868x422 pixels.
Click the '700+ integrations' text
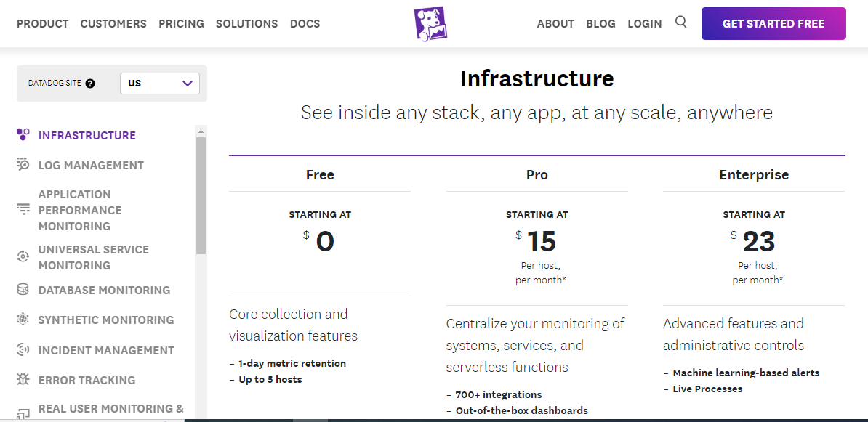click(x=498, y=394)
